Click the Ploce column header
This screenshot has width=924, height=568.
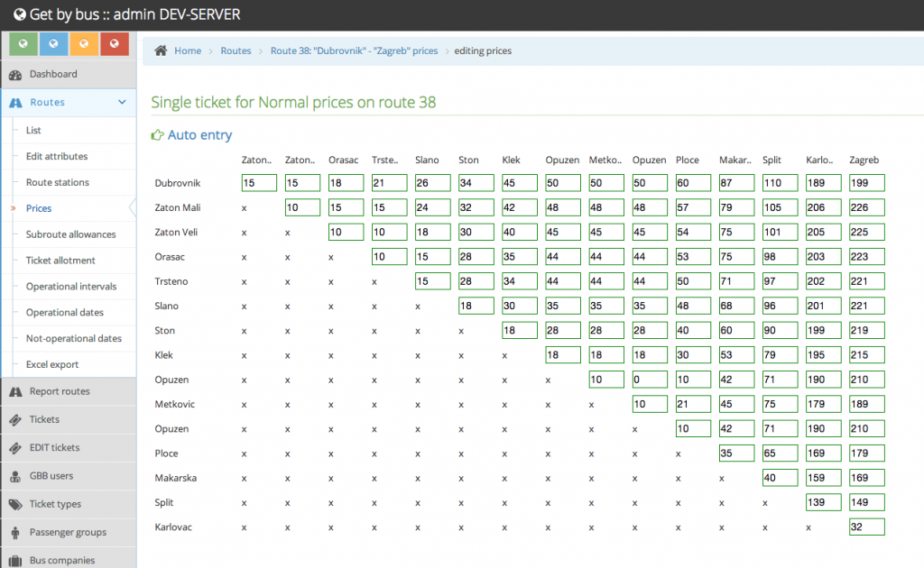click(x=687, y=160)
